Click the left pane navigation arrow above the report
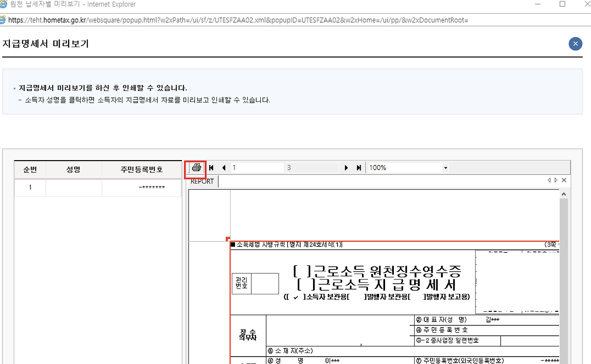This screenshot has width=591, height=364. point(549,180)
